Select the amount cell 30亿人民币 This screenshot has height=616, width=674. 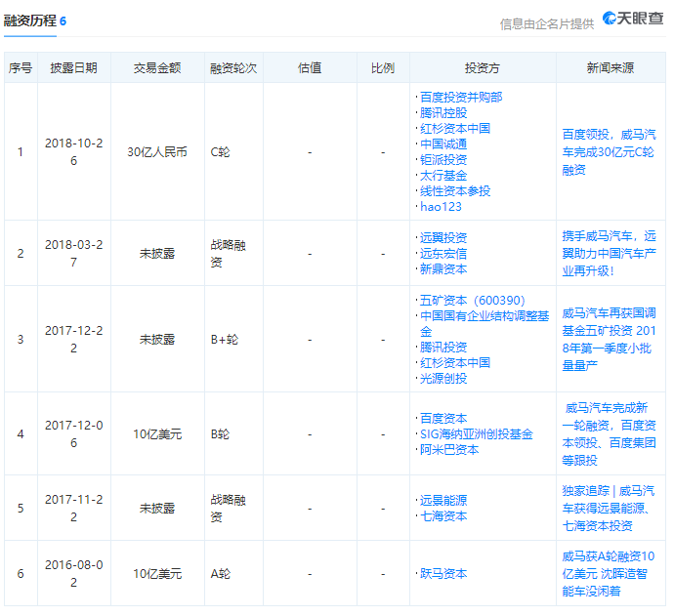pyautogui.click(x=157, y=152)
